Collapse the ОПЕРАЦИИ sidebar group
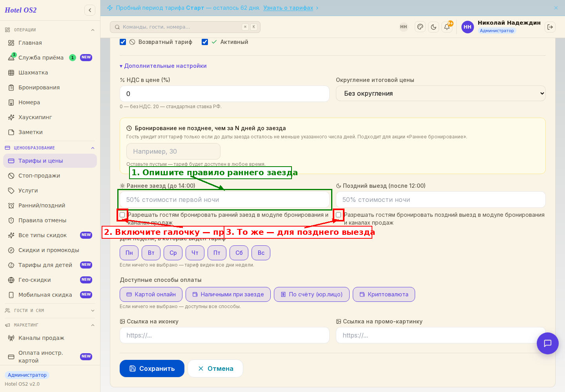 (50, 30)
